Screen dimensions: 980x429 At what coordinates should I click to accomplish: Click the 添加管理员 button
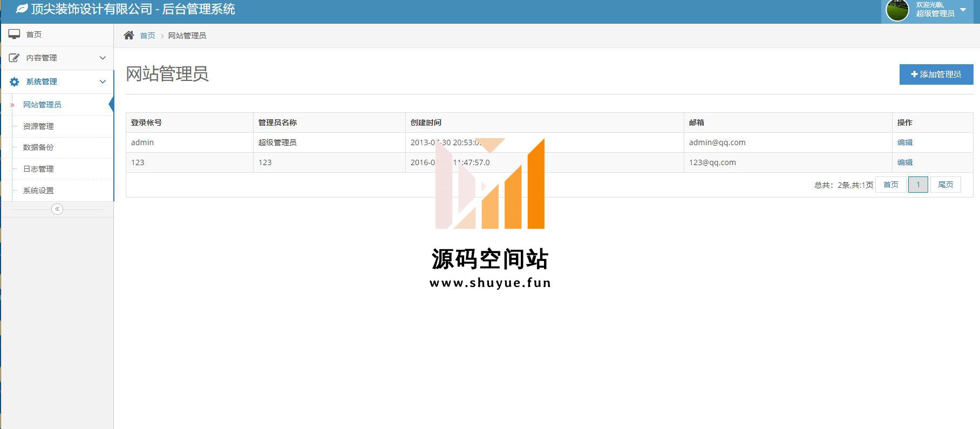tap(936, 74)
